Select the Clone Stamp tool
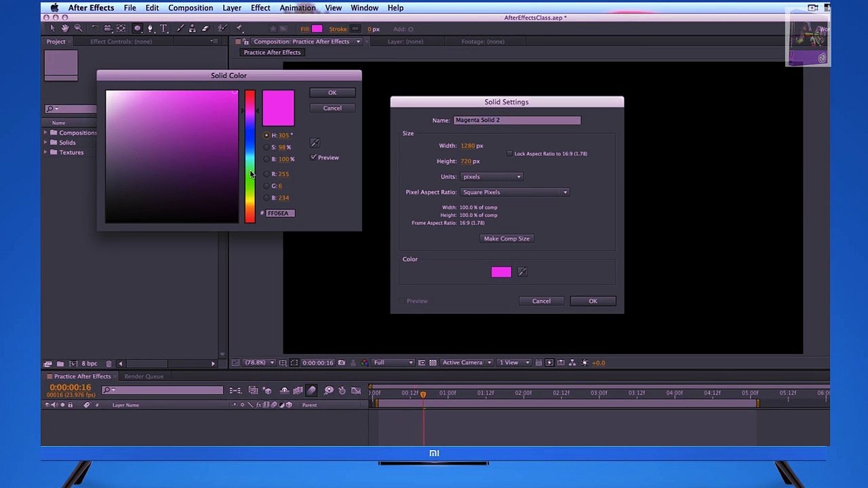 tap(192, 28)
